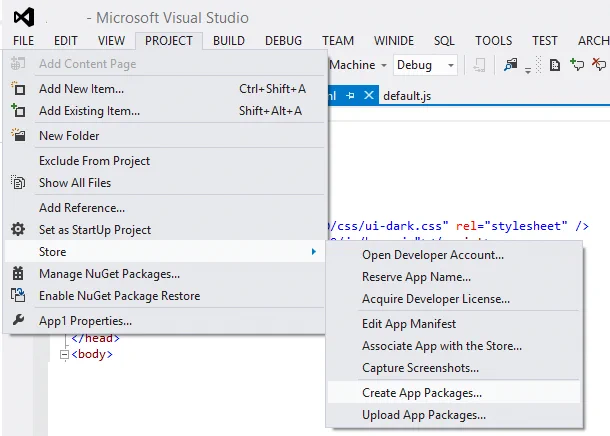Choose Open Developer Account
This screenshot has width=610, height=436.
(454, 255)
